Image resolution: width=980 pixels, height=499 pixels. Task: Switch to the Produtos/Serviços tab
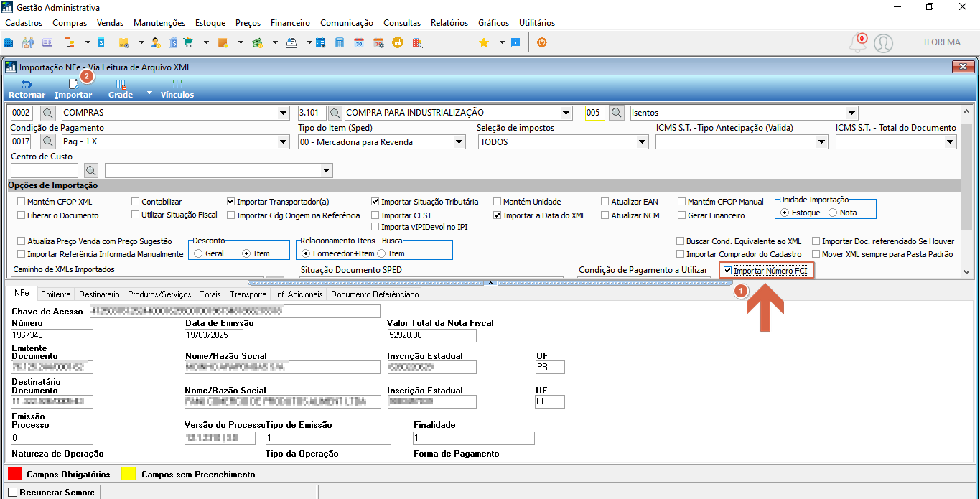159,294
